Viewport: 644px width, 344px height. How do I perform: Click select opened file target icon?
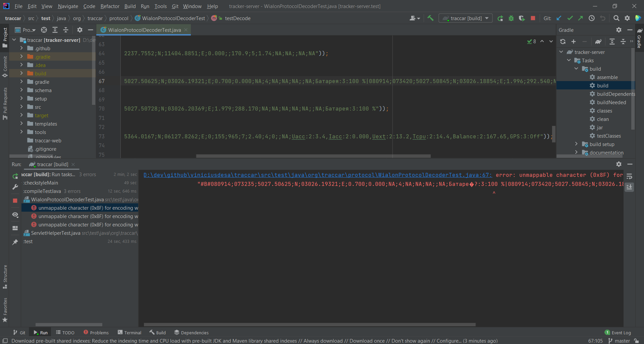click(44, 30)
